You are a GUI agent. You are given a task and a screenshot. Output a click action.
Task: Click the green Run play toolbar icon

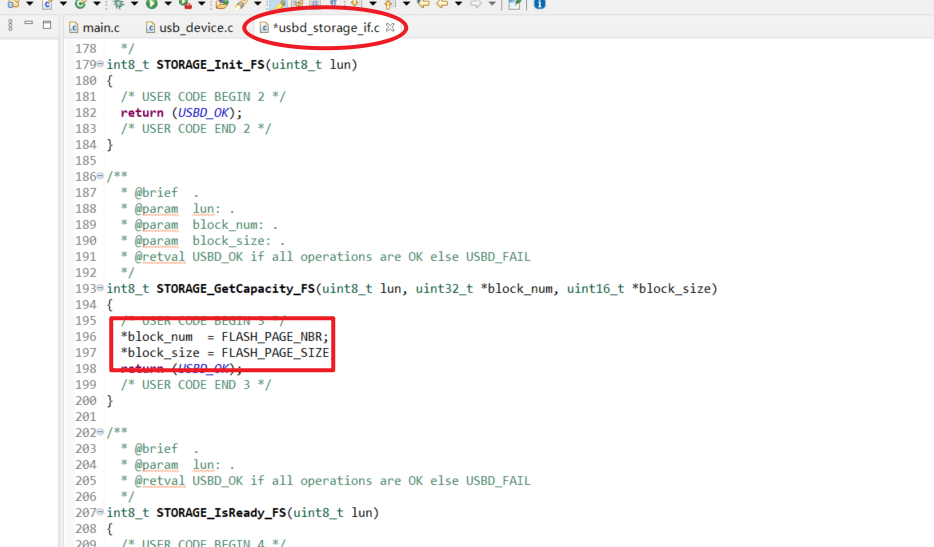pos(152,4)
